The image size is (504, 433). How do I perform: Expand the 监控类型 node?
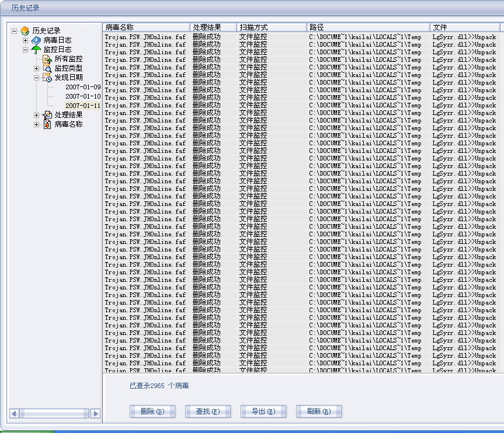click(x=36, y=68)
